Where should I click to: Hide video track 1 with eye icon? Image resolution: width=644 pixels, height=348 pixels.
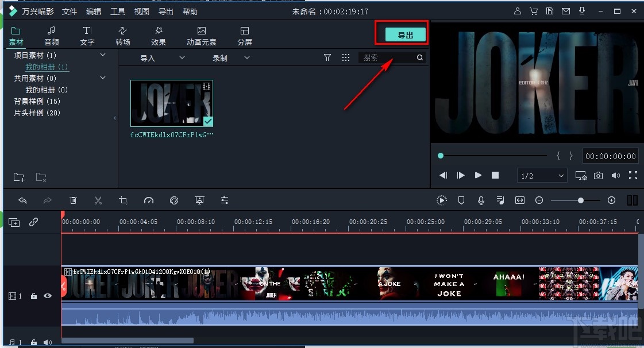[x=48, y=296]
